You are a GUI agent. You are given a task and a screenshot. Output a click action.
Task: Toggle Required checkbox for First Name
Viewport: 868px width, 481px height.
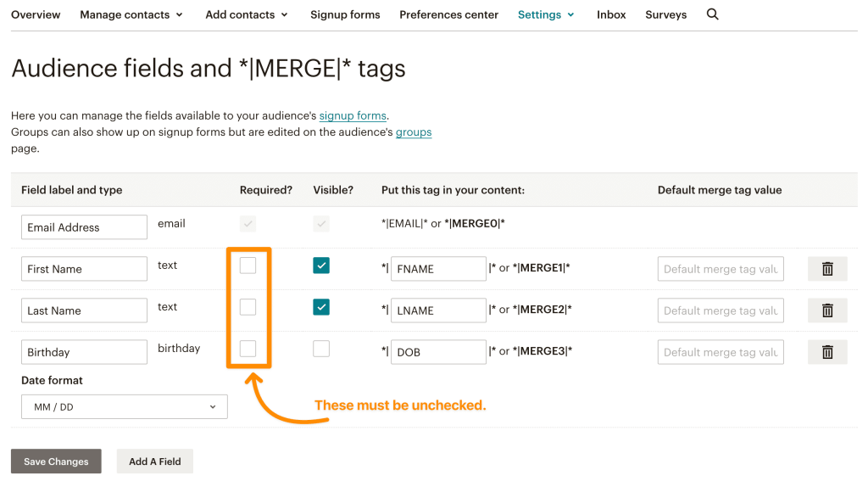248,266
